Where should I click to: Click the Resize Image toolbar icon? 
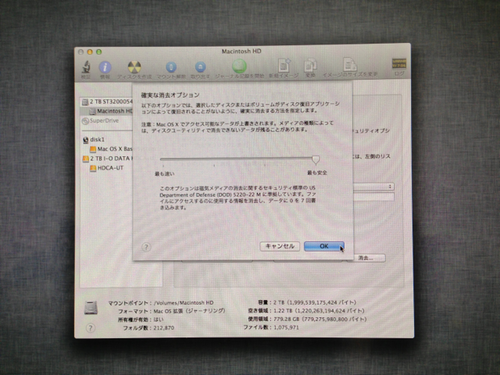pyautogui.click(x=350, y=65)
